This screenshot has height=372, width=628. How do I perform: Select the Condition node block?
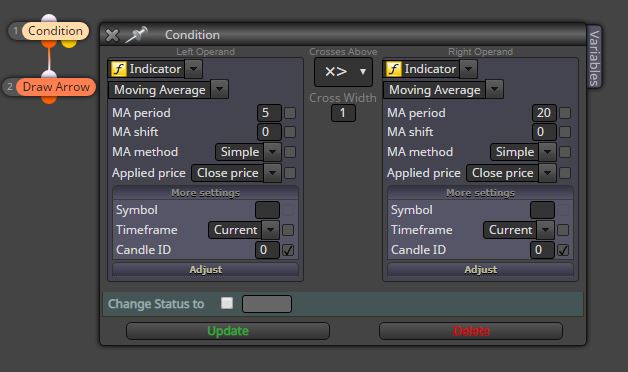(55, 31)
